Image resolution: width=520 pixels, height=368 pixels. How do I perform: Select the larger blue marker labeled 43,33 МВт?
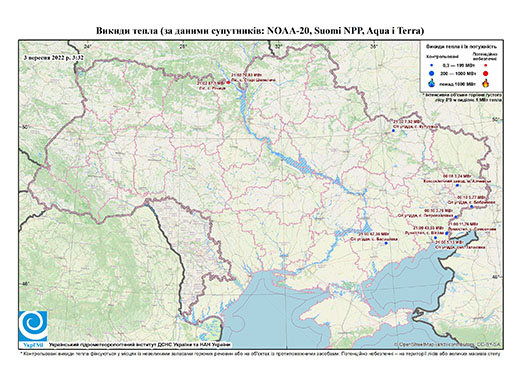[446, 233]
